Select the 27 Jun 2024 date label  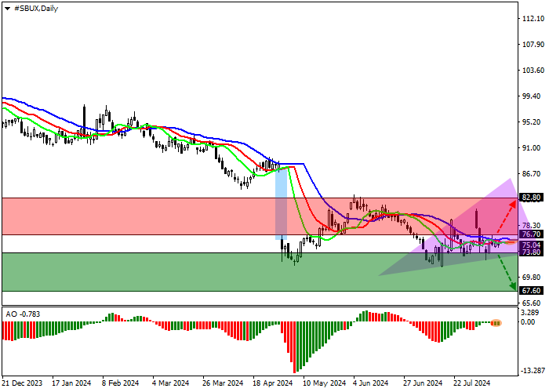pos(423,383)
